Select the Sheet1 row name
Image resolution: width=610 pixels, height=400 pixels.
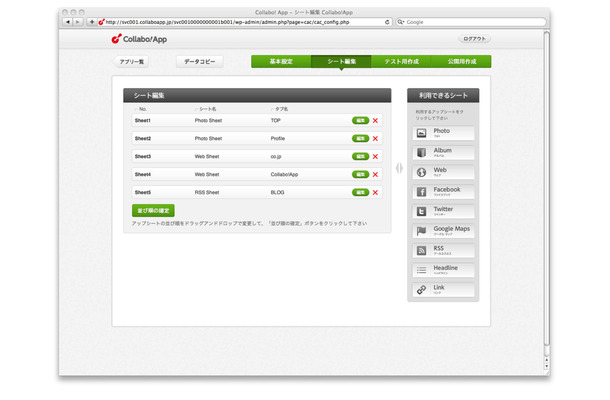(x=143, y=121)
